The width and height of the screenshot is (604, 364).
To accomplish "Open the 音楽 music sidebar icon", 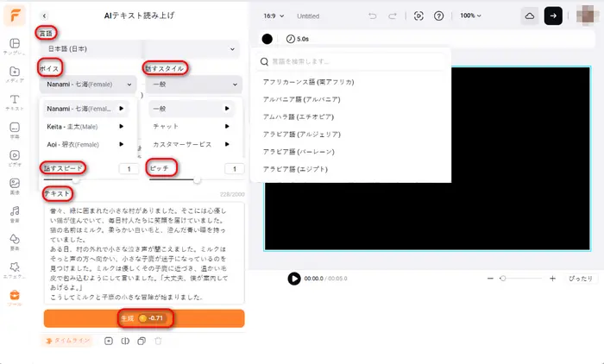I will tap(15, 214).
